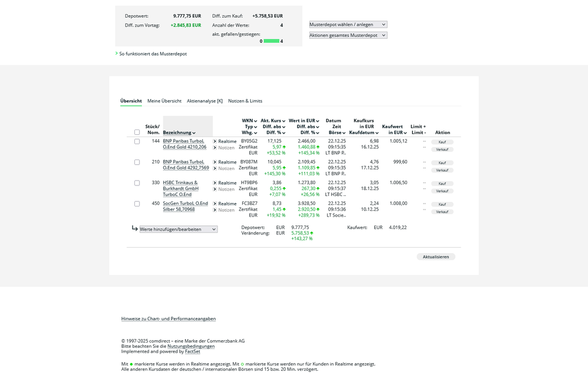Switch to the Meine Übersicht tab

point(164,101)
